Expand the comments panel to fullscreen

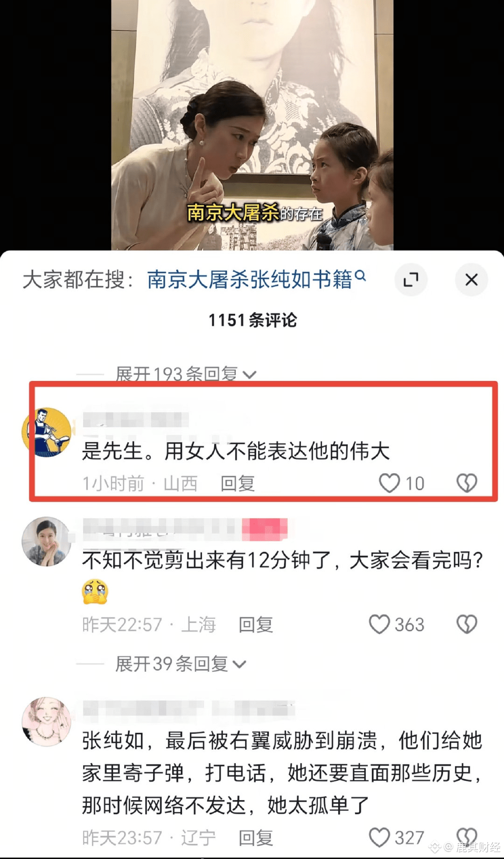(411, 280)
